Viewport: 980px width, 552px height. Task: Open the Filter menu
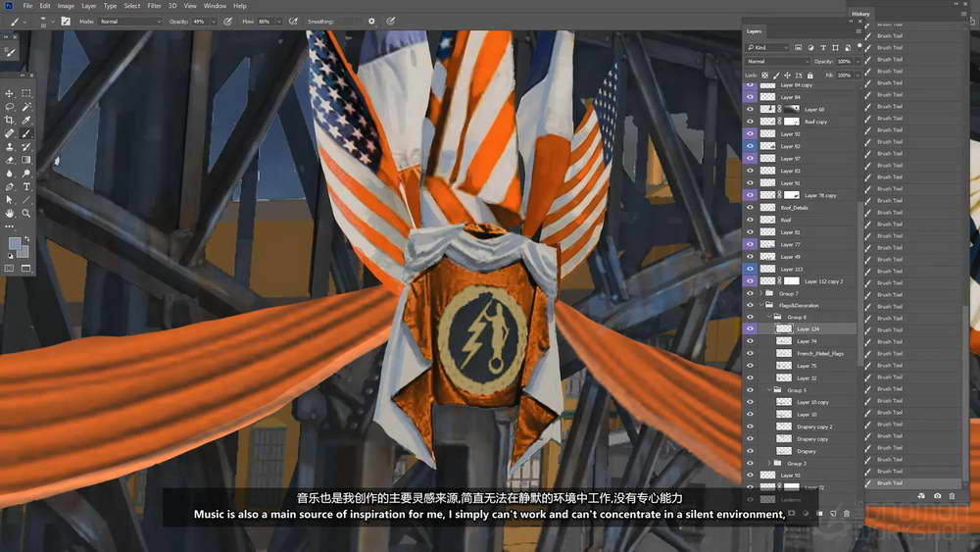coord(155,6)
